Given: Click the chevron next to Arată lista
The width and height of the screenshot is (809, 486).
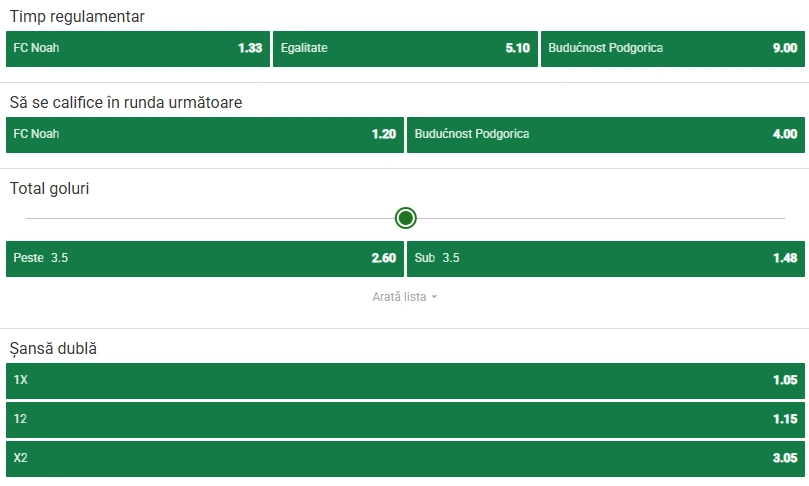Looking at the screenshot, I should pos(434,297).
